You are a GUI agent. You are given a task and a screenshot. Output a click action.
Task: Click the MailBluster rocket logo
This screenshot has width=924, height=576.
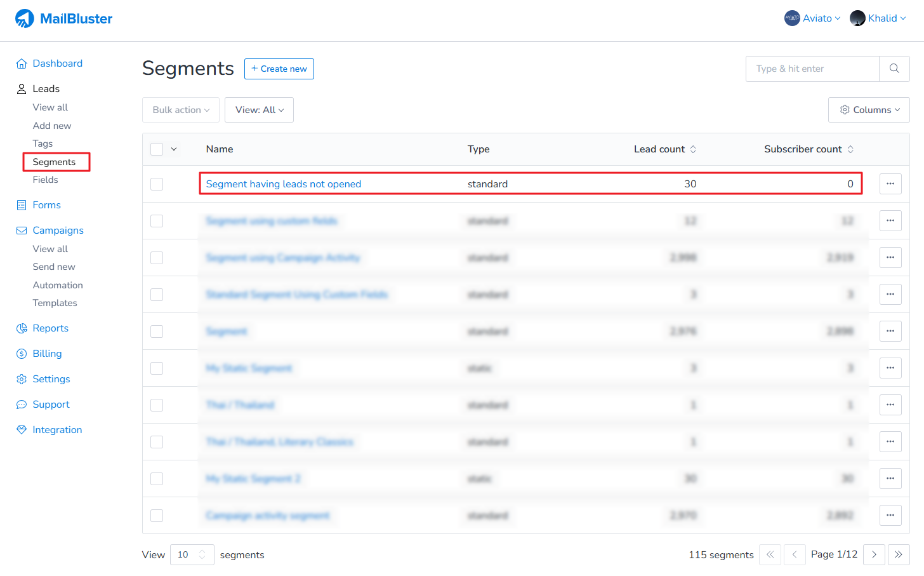[x=24, y=18]
